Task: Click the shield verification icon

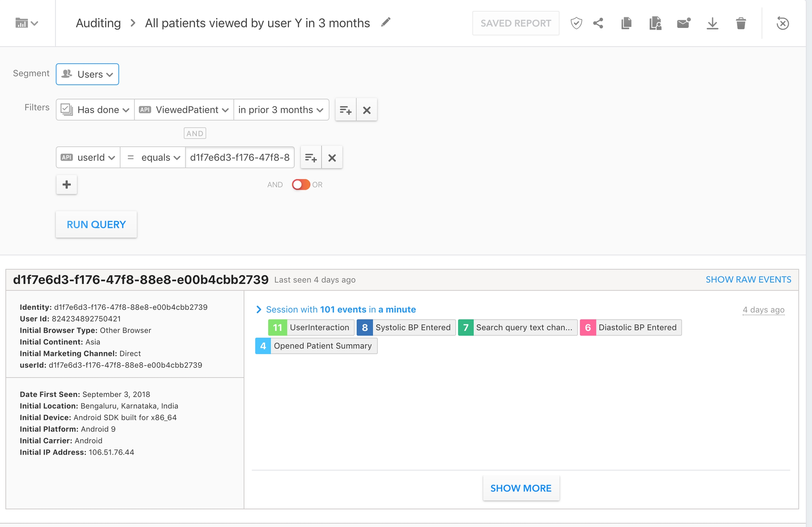Action: click(x=576, y=23)
